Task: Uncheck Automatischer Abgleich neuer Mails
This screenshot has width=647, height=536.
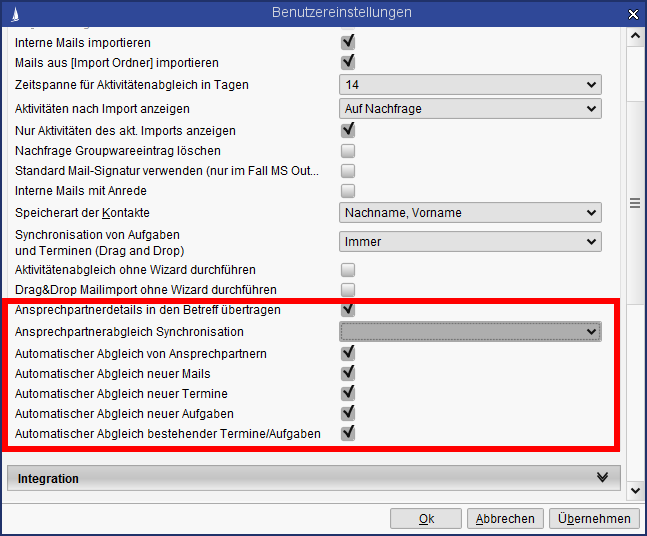Action: point(348,373)
